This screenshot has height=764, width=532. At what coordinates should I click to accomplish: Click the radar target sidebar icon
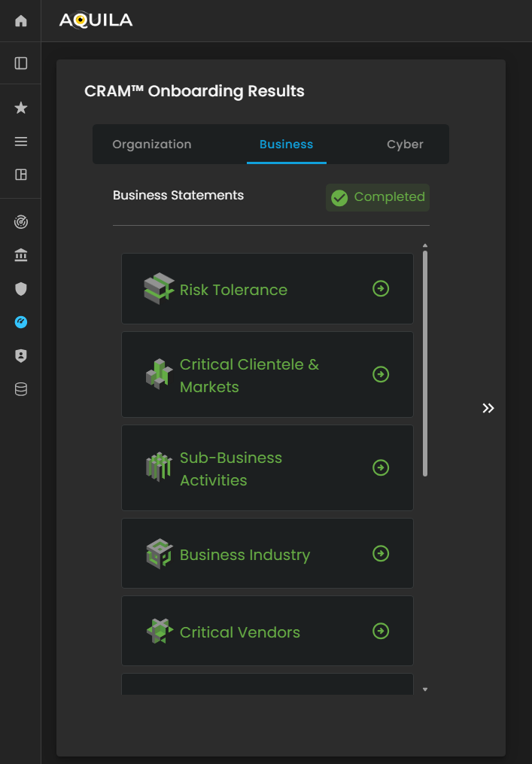click(21, 222)
